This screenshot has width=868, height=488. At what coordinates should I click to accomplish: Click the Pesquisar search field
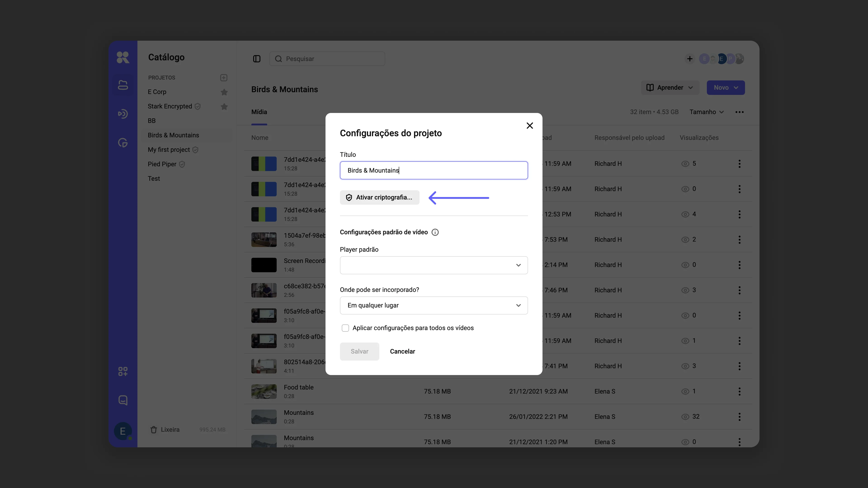327,59
